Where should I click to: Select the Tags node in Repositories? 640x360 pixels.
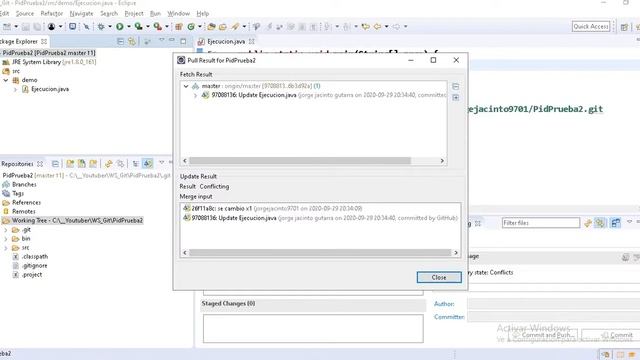18,193
